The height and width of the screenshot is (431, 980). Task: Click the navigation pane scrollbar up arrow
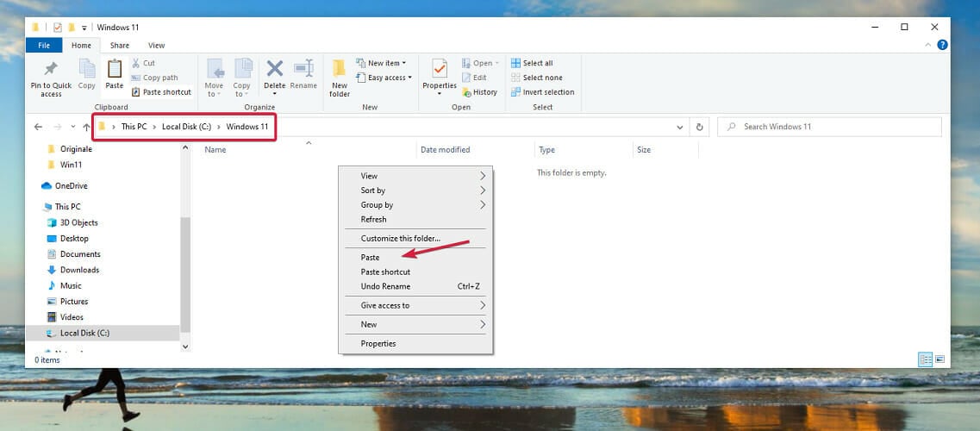(185, 148)
